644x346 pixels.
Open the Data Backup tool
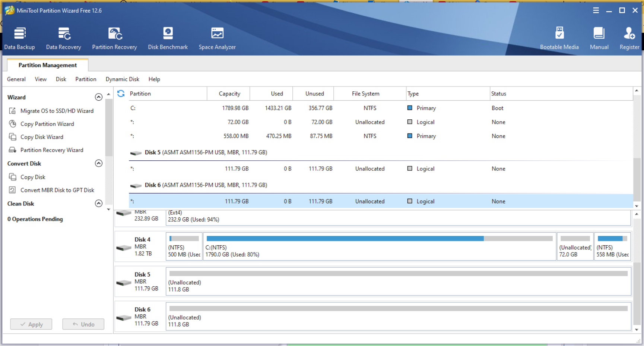click(19, 38)
